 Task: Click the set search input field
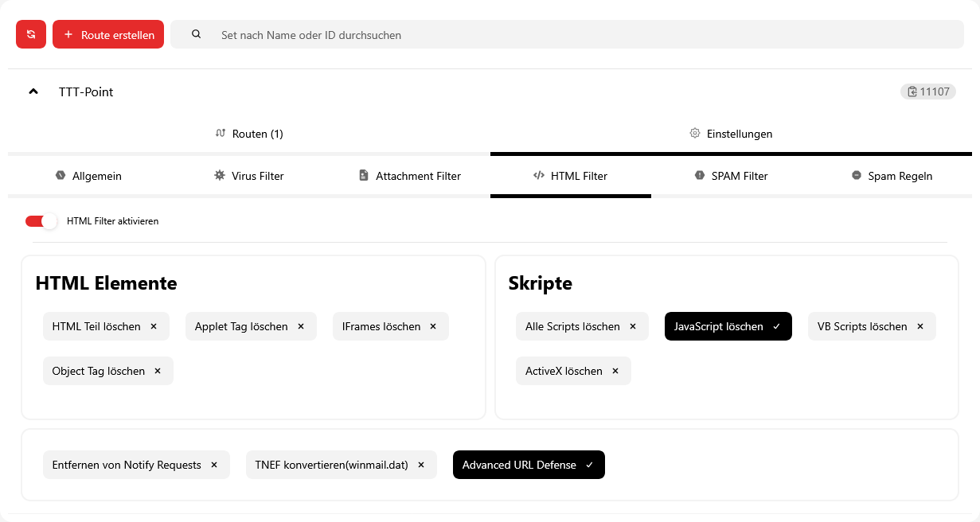557,35
